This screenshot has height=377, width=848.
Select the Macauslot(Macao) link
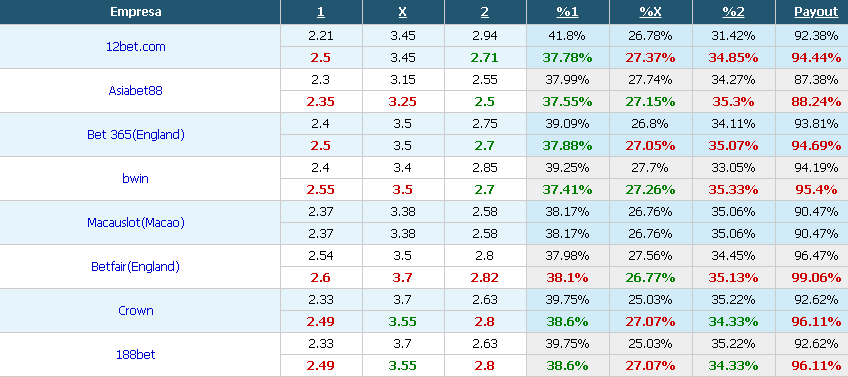coord(136,222)
